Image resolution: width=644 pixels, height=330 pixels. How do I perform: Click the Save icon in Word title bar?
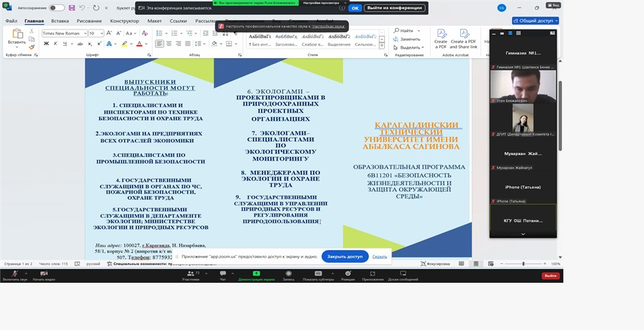tap(72, 8)
